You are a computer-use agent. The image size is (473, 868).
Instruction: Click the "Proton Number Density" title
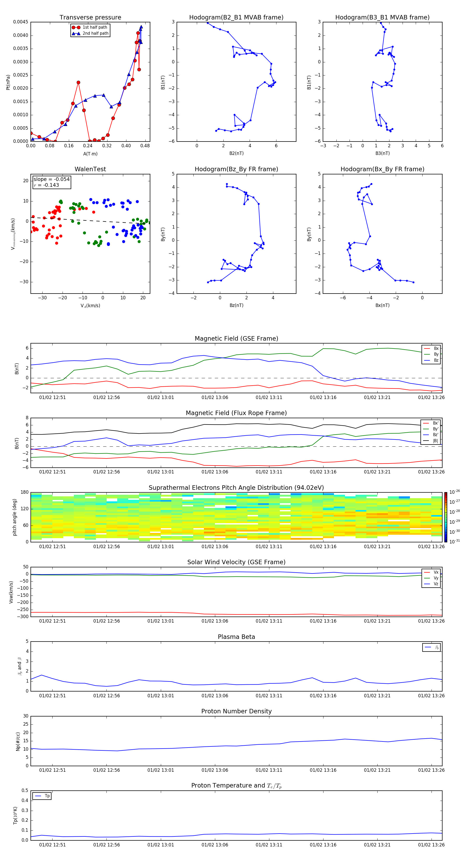pyautogui.click(x=236, y=711)
